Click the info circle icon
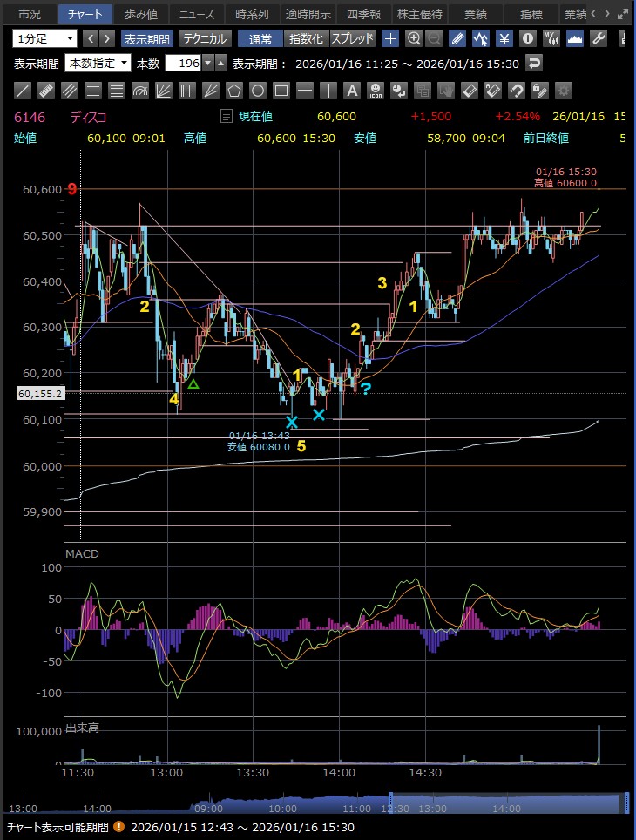The width and height of the screenshot is (636, 840). pos(528,38)
